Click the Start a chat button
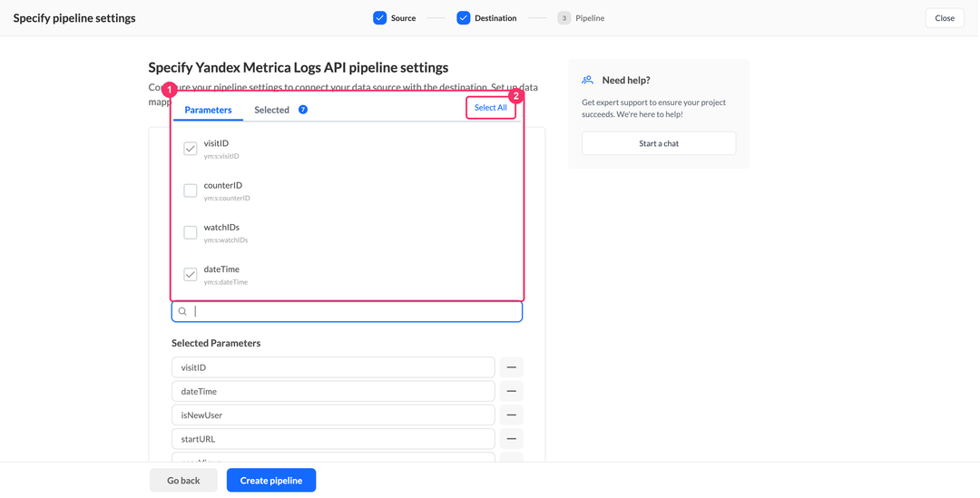980x498 pixels. 659,143
